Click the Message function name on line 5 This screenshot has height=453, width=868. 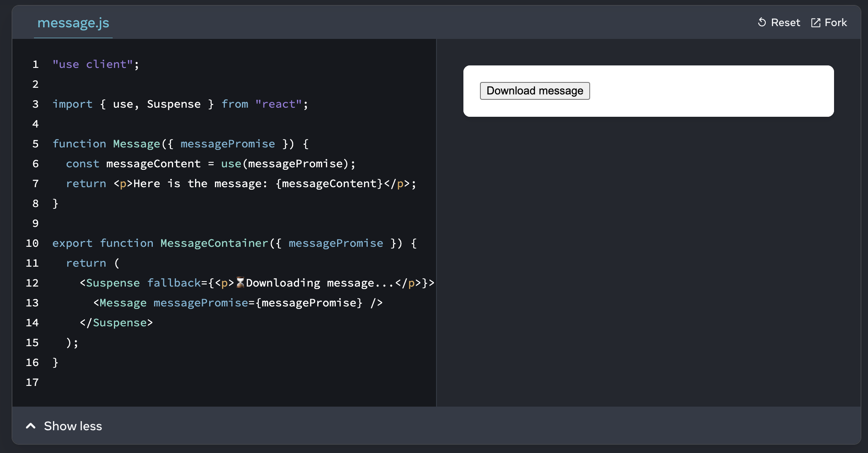coord(136,144)
